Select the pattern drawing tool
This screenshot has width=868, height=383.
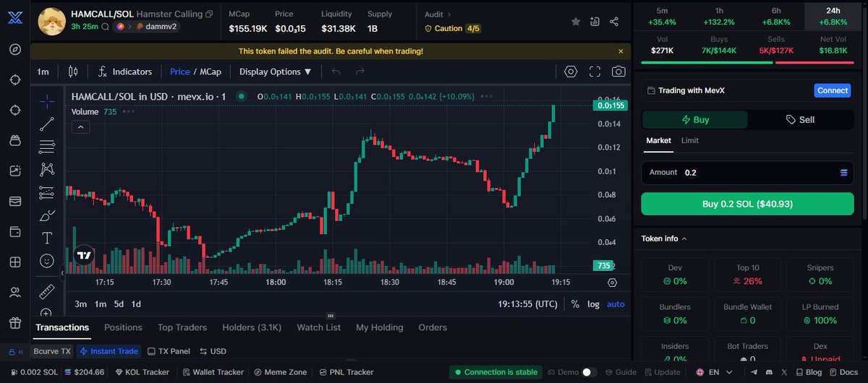(47, 169)
